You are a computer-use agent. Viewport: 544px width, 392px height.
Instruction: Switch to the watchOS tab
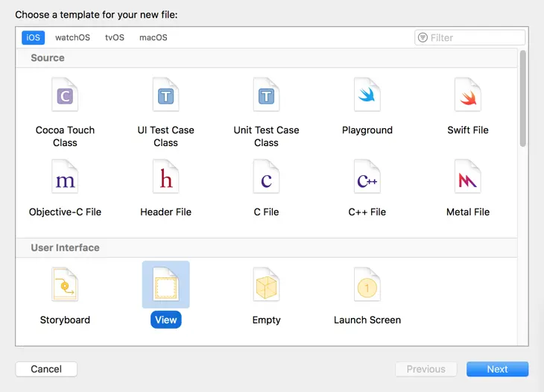[x=72, y=38]
